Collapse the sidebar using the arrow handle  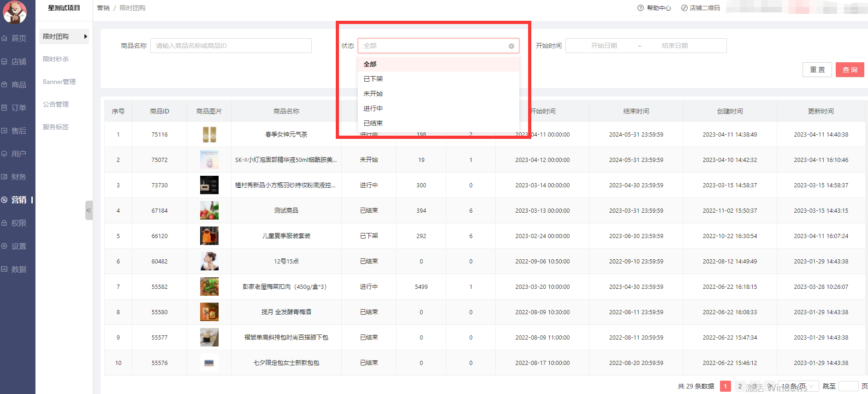point(89,210)
